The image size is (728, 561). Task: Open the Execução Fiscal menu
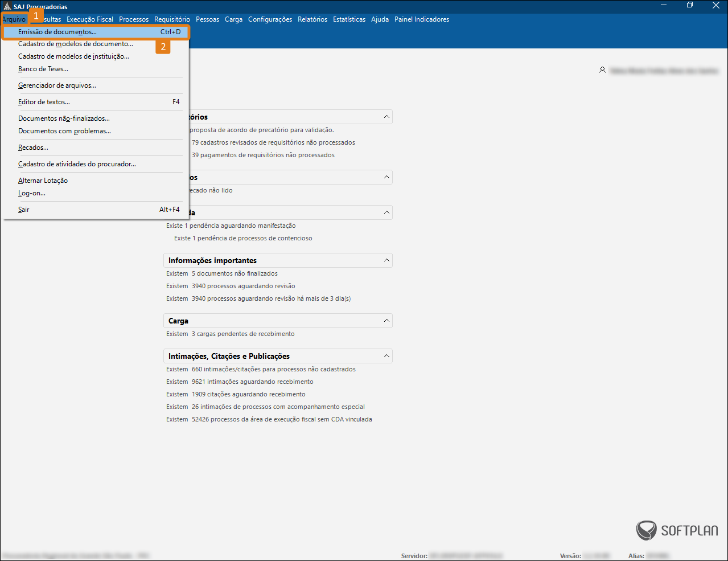tap(90, 19)
